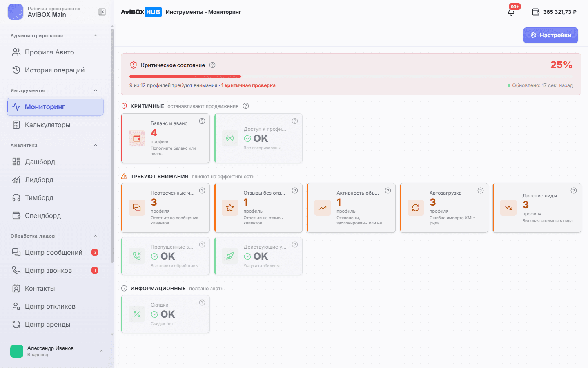Go to Дашборд page
The image size is (588, 368).
[55, 162]
